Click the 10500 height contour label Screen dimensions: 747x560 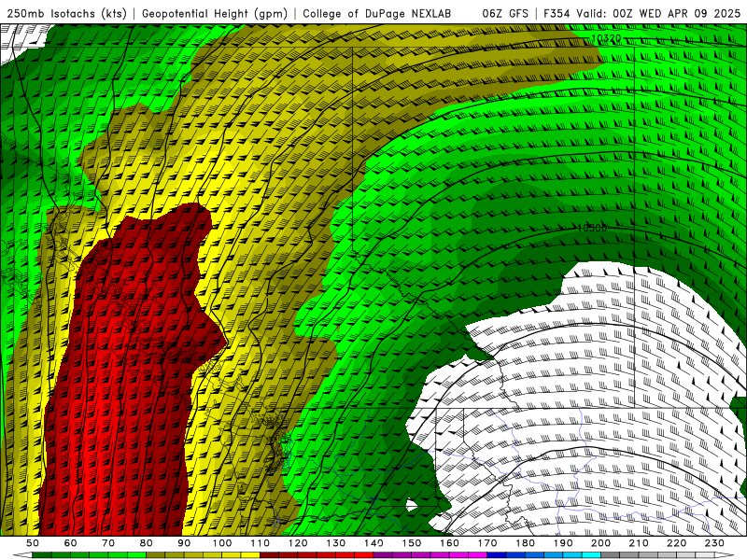tap(592, 228)
